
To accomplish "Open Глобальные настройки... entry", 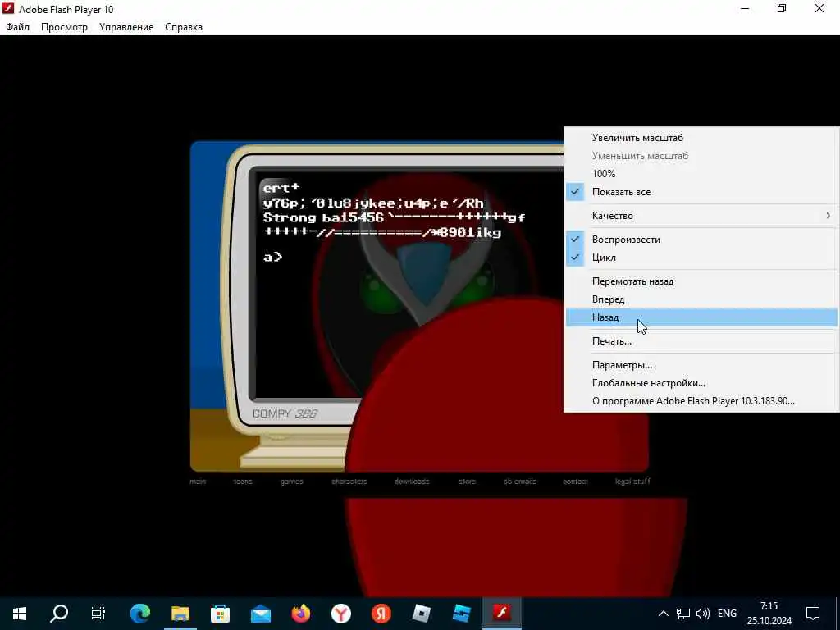I will [x=702, y=383].
